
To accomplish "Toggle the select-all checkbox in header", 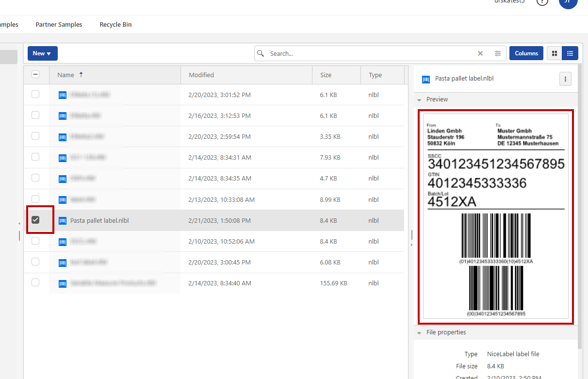I will click(35, 75).
